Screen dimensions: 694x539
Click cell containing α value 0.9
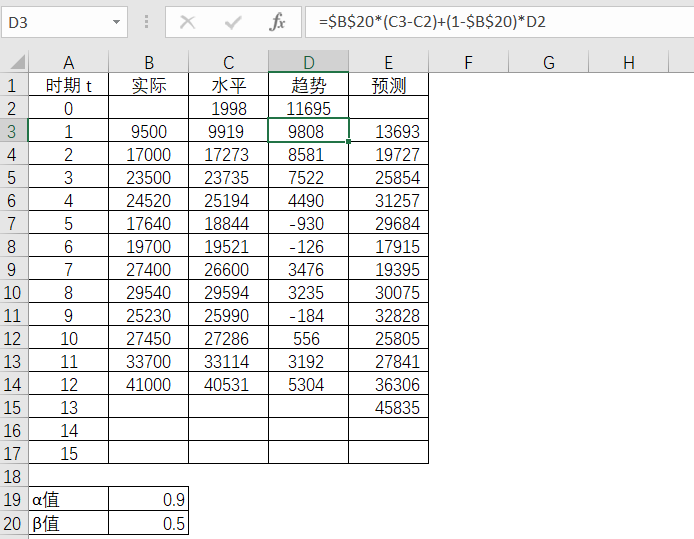pos(148,499)
